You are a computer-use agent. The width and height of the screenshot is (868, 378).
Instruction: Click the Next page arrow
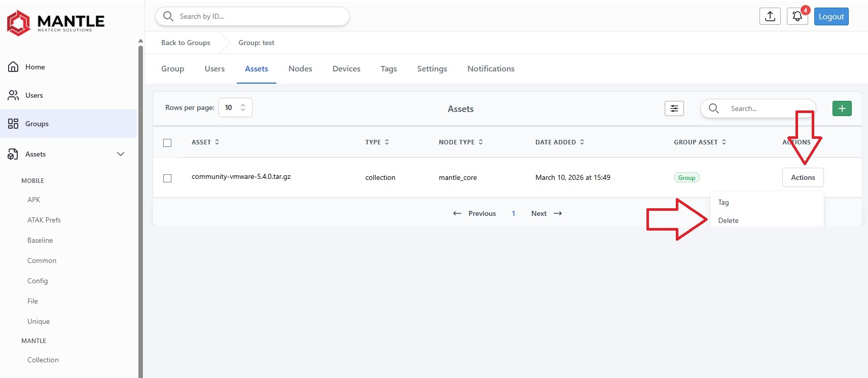tap(558, 213)
